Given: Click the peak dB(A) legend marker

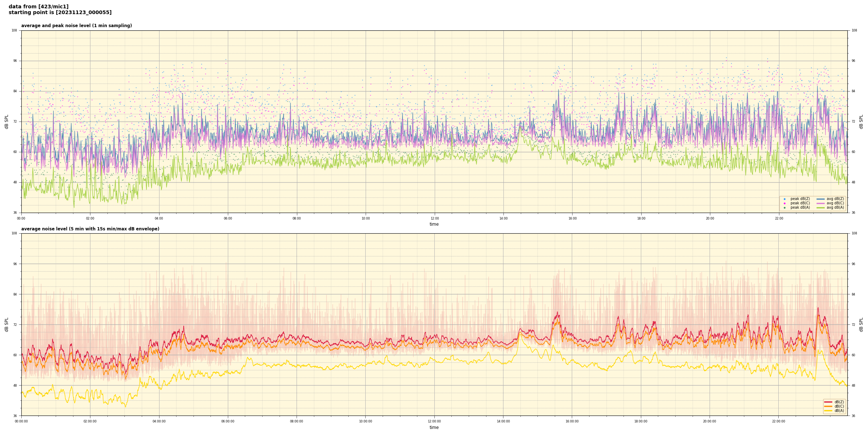Looking at the screenshot, I should (x=784, y=208).
